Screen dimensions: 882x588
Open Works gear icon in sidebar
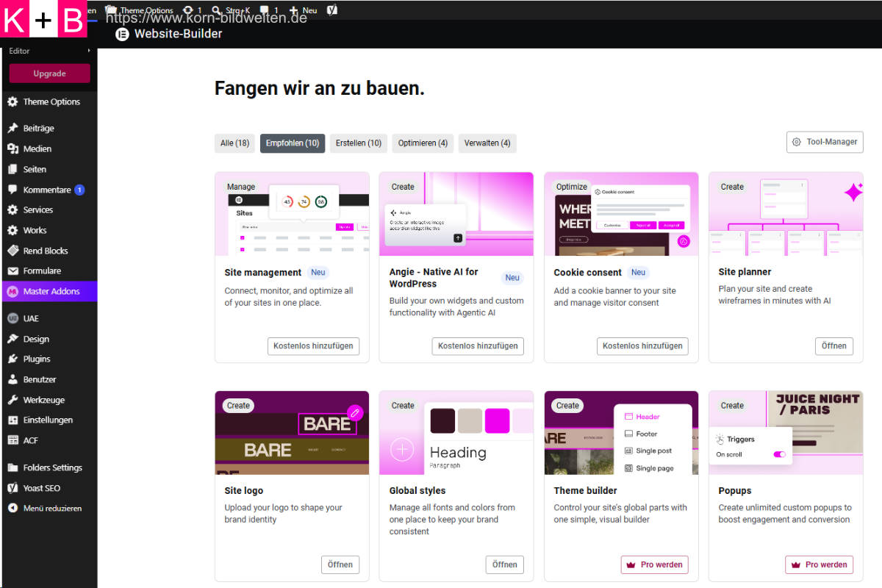[12, 230]
